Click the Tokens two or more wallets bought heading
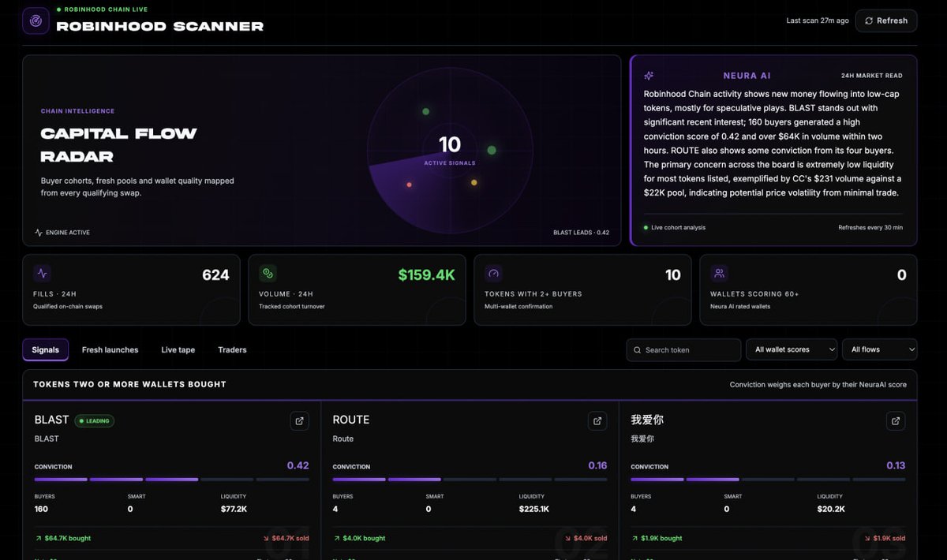This screenshot has height=560, width=947. pos(129,384)
